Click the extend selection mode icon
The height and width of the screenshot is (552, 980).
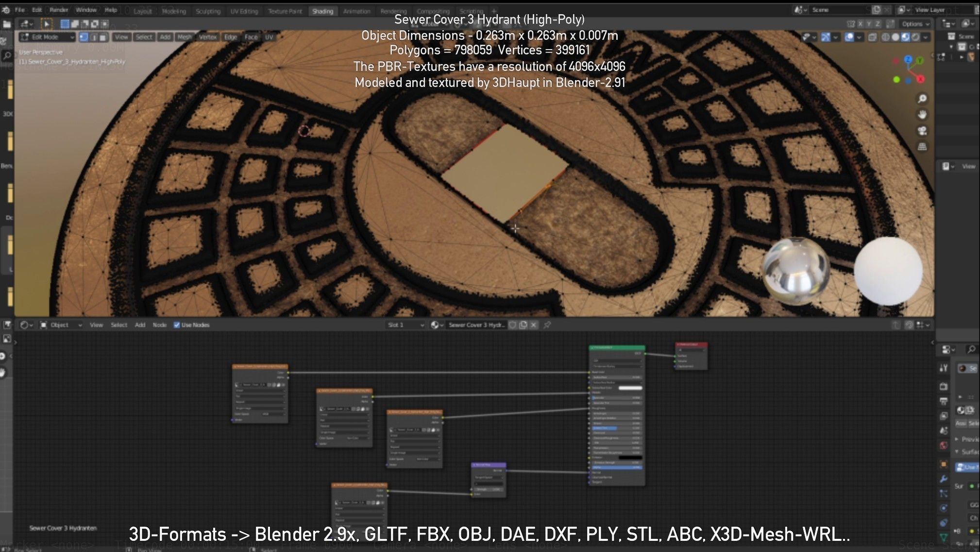(x=75, y=24)
